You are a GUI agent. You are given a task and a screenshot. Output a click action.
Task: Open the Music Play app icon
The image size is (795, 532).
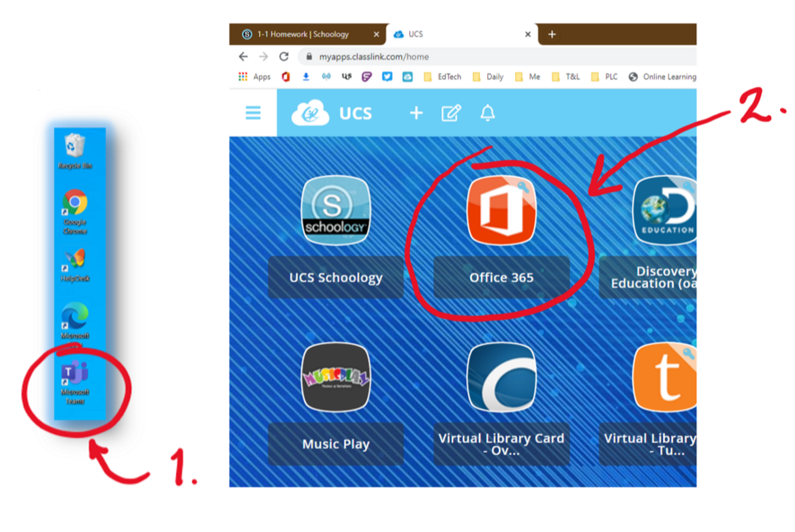tap(335, 377)
